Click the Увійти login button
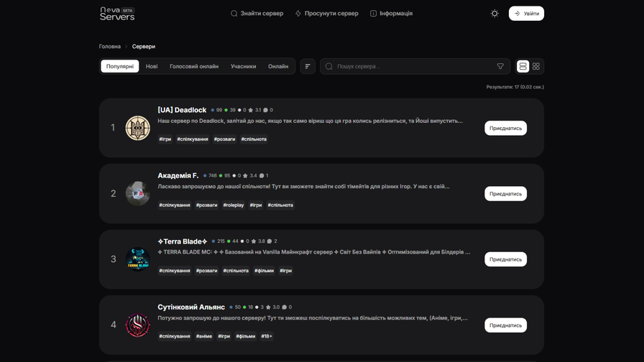Image resolution: width=644 pixels, height=362 pixels. click(526, 14)
